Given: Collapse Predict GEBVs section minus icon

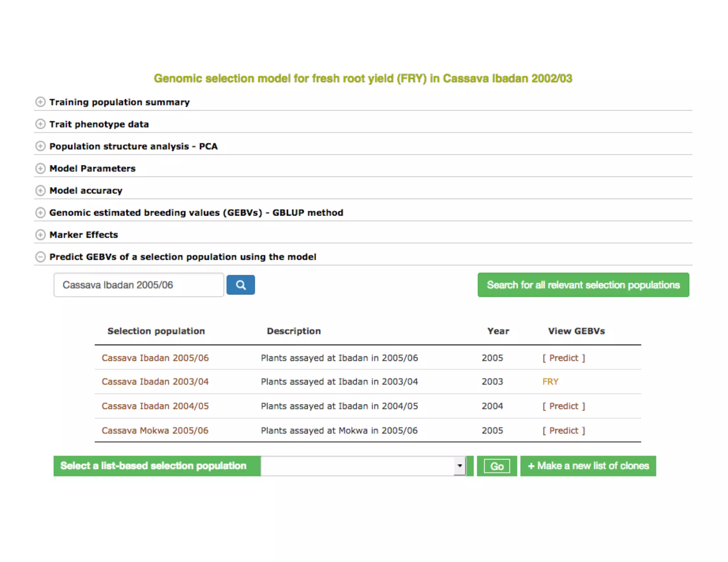Looking at the screenshot, I should (41, 256).
